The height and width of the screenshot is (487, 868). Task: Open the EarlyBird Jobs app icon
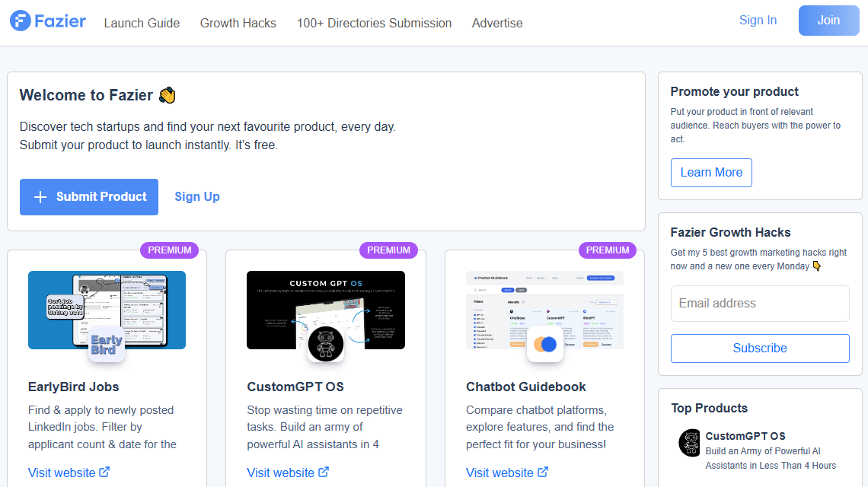(x=107, y=344)
